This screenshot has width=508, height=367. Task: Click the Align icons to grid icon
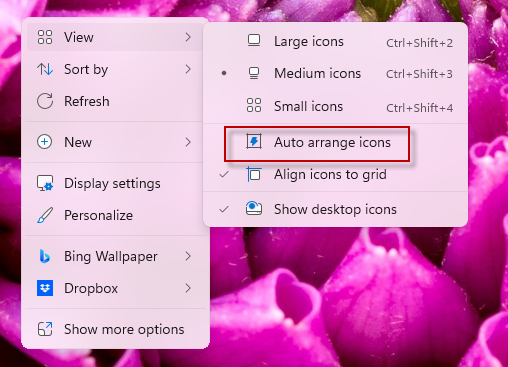pos(254,174)
